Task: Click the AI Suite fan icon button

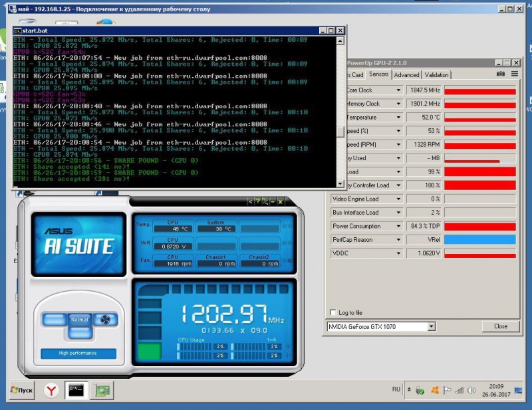Action: coord(103,320)
